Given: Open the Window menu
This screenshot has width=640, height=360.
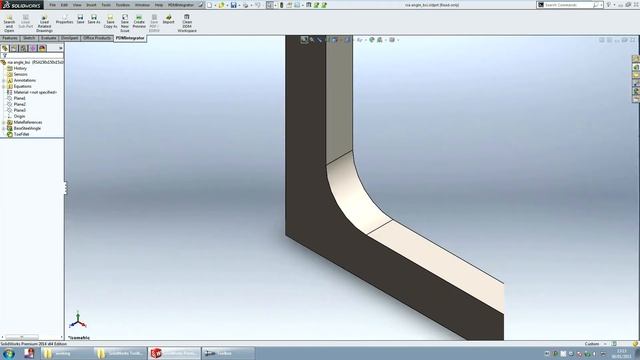Looking at the screenshot, I should coord(142,5).
